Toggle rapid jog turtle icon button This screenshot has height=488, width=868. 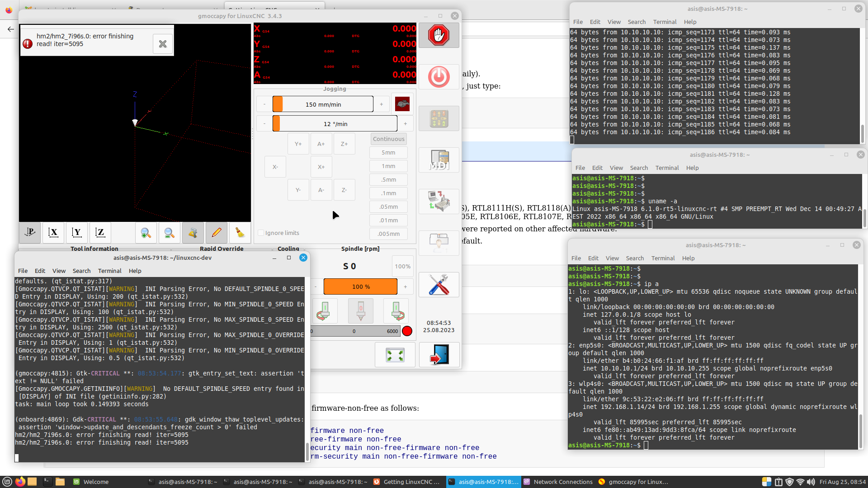click(x=402, y=104)
